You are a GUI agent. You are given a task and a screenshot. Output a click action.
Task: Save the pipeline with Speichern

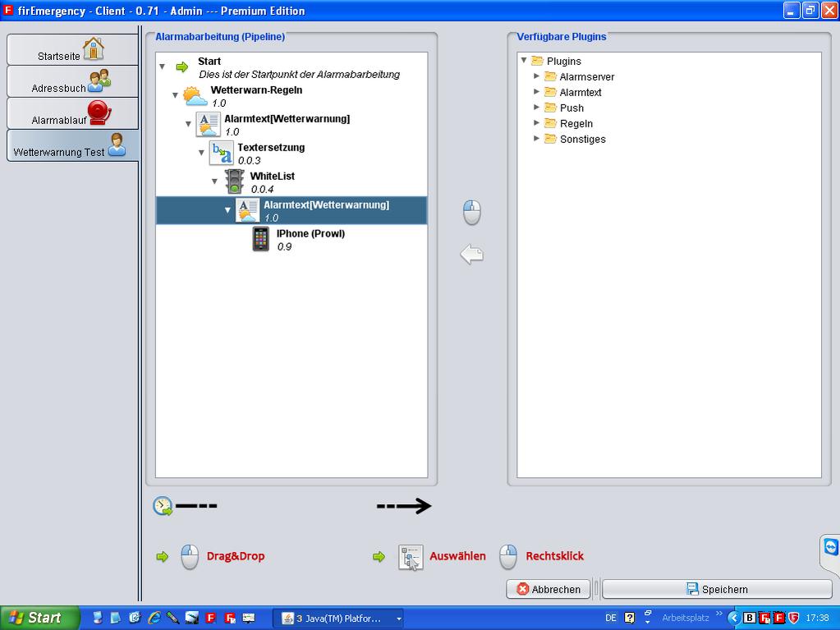716,589
